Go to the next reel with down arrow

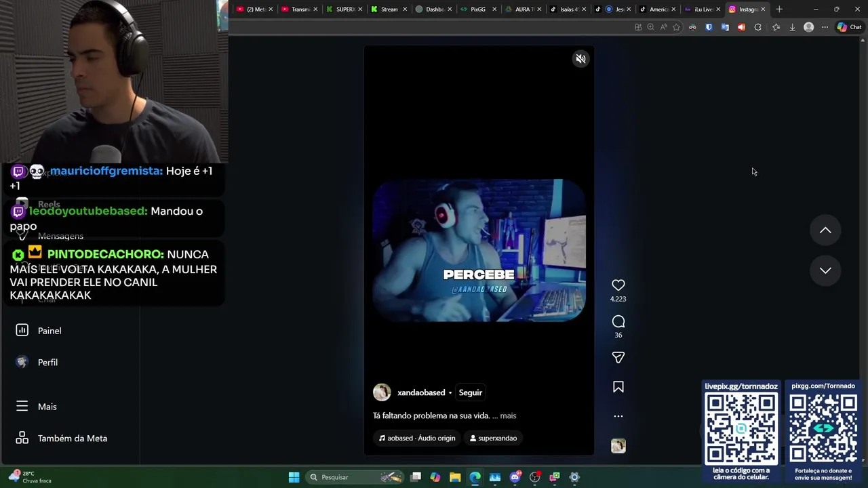(825, 270)
